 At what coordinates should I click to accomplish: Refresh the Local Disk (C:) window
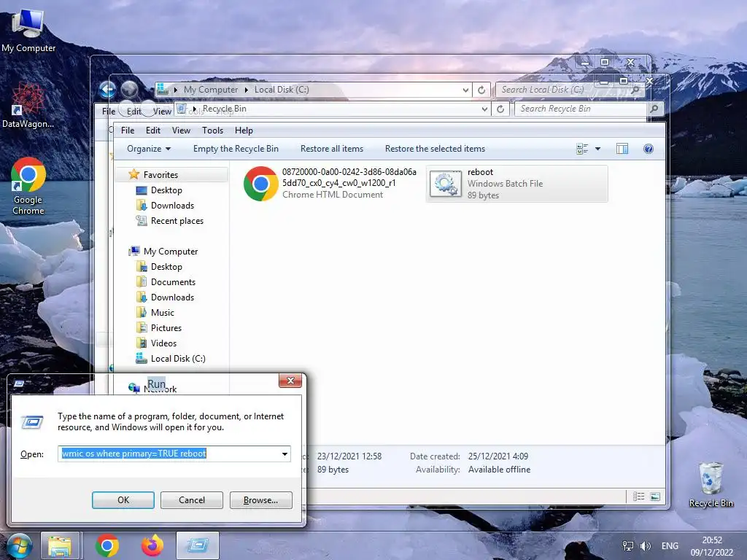point(481,90)
